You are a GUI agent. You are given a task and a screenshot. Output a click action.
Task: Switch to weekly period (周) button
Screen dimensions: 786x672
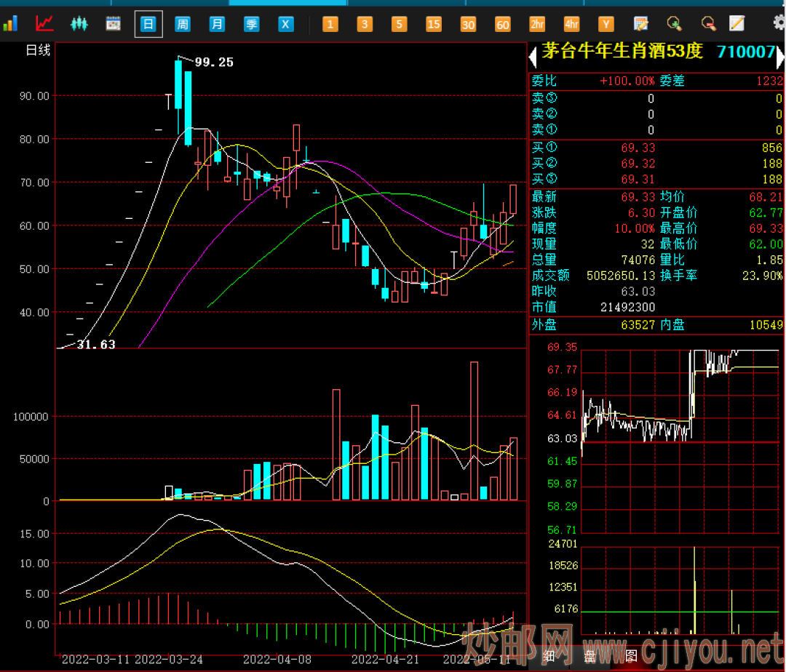[x=183, y=24]
